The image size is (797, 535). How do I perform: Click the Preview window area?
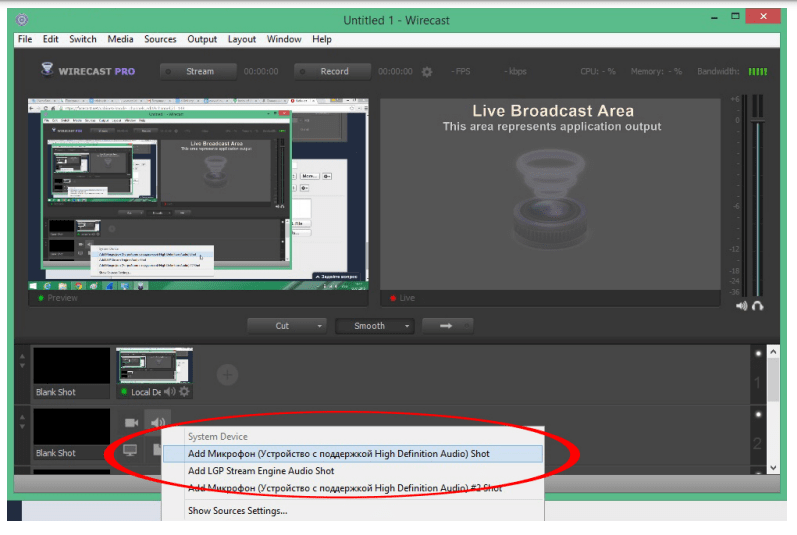[x=198, y=195]
